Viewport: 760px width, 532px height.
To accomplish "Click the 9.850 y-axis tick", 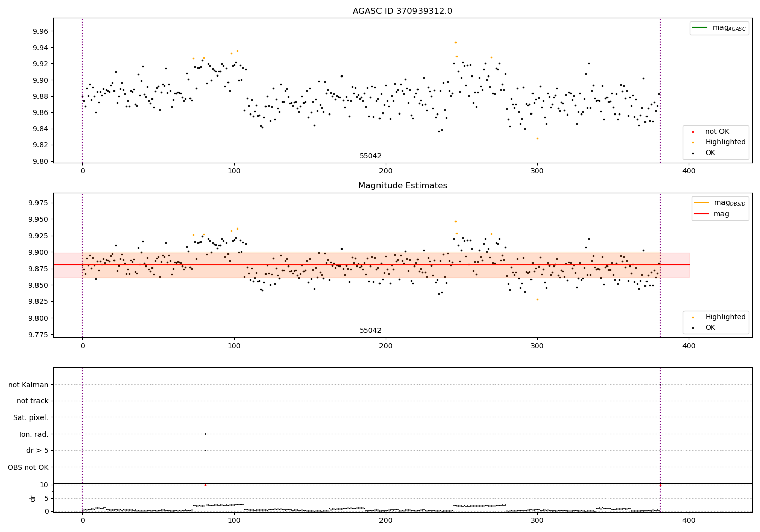I will coord(39,285).
